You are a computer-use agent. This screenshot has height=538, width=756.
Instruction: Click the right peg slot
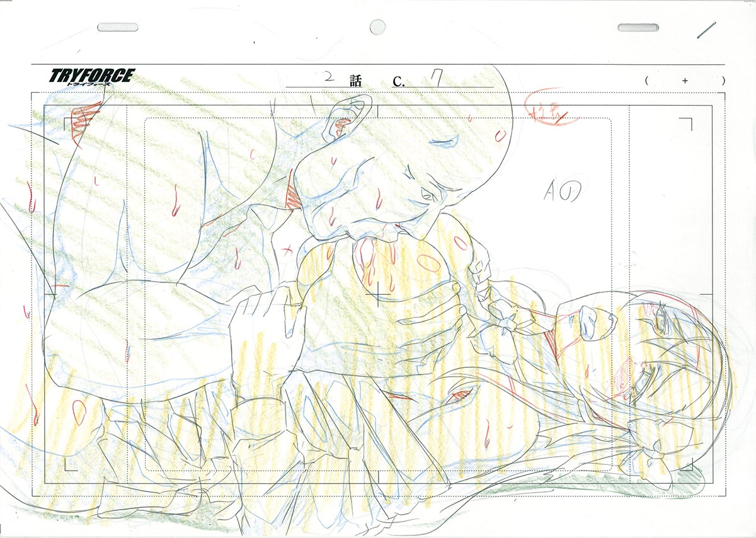click(638, 27)
